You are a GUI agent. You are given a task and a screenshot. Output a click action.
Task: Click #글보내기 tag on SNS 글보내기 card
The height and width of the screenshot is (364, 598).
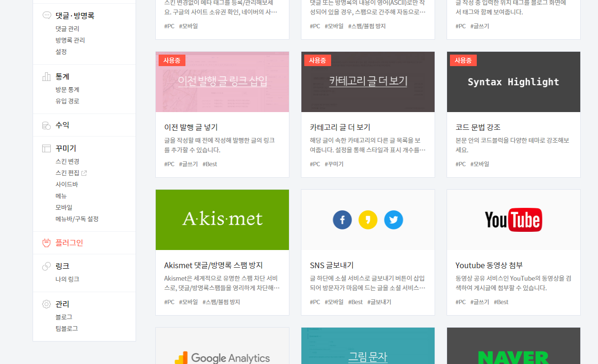(379, 302)
